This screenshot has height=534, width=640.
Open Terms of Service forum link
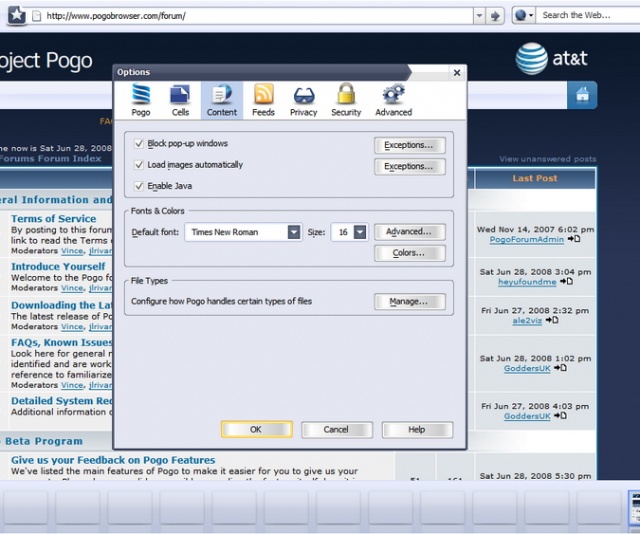[53, 219]
